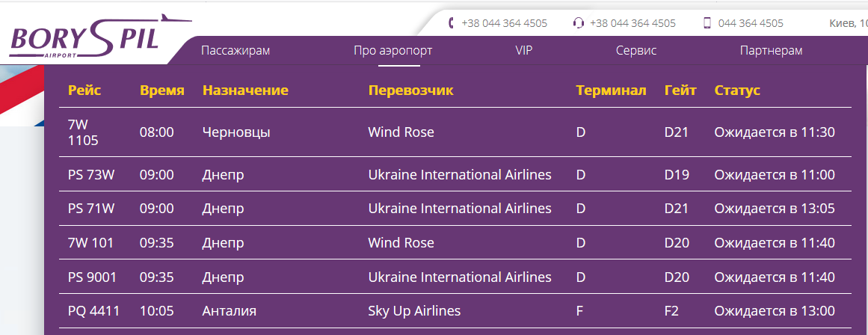868x335 pixels.
Task: Open the Про аэропорт menu
Action: coord(393,50)
